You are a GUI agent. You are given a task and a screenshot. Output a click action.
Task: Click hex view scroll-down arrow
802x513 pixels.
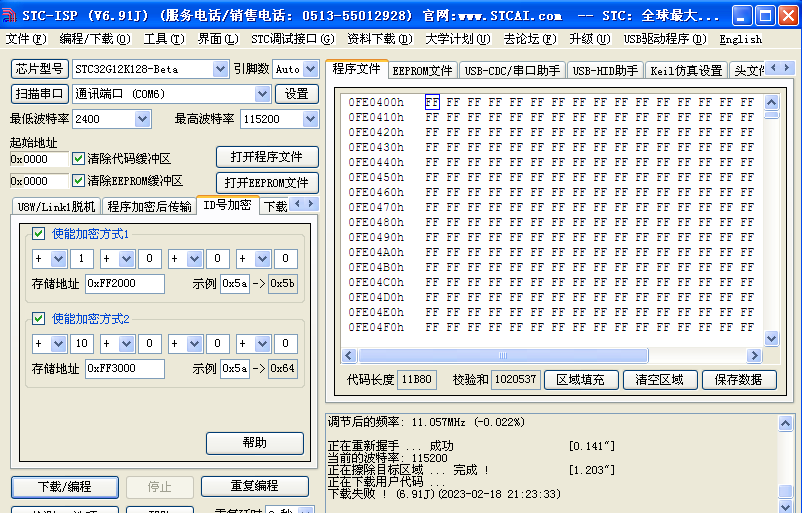(771, 338)
